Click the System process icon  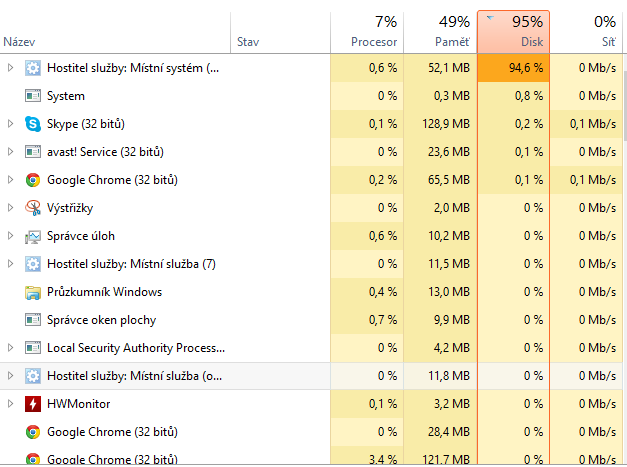(x=33, y=96)
